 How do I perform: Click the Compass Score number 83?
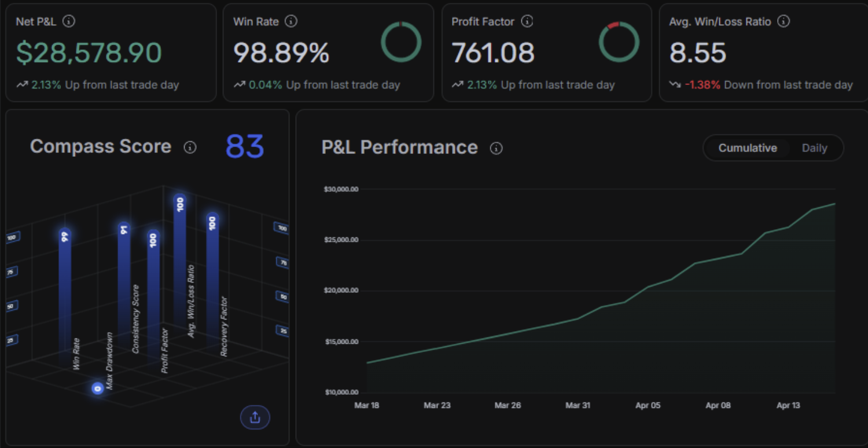[x=245, y=146]
